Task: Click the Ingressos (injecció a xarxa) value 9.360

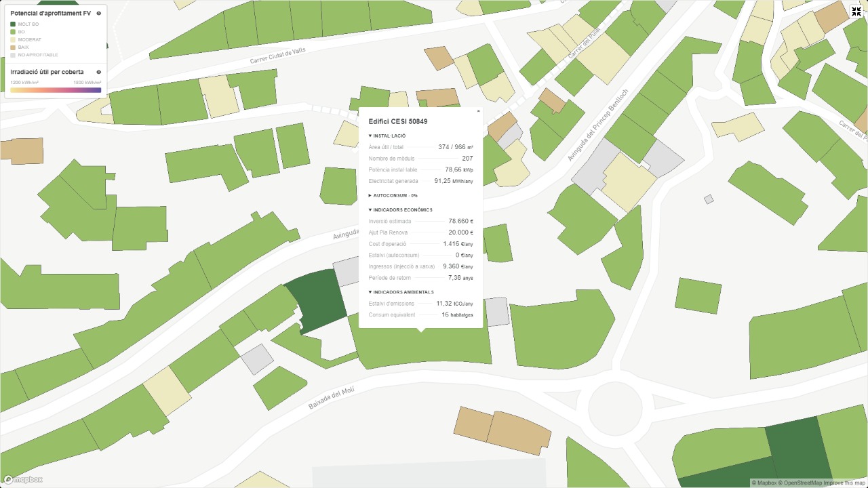Action: pyautogui.click(x=458, y=266)
